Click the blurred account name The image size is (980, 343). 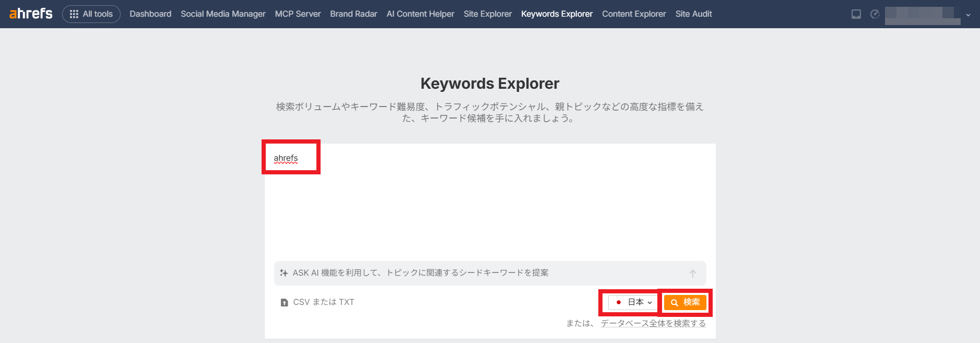click(x=923, y=16)
